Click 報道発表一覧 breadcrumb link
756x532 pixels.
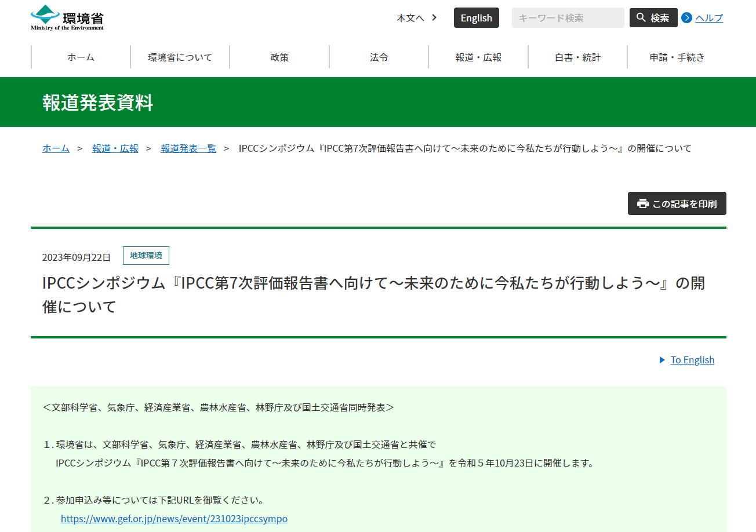tap(188, 148)
